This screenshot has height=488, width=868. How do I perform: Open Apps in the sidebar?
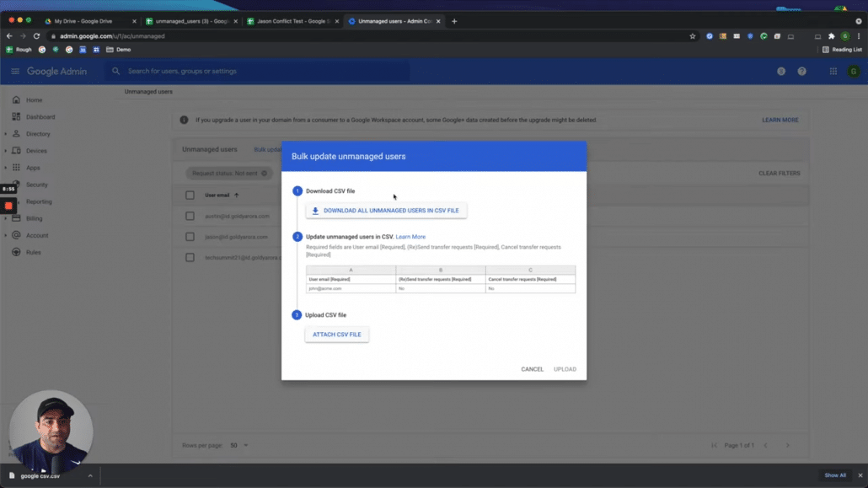click(33, 168)
